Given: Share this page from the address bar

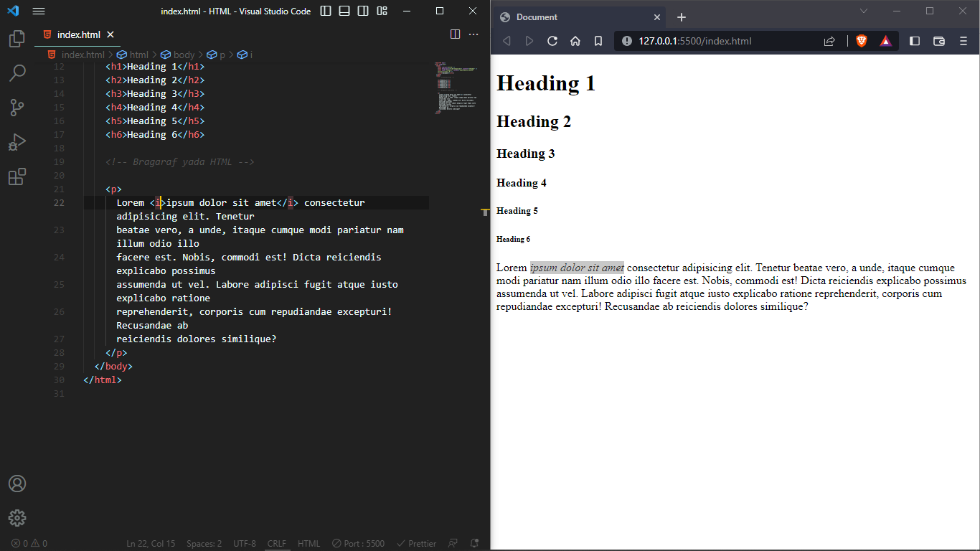Looking at the screenshot, I should [829, 41].
